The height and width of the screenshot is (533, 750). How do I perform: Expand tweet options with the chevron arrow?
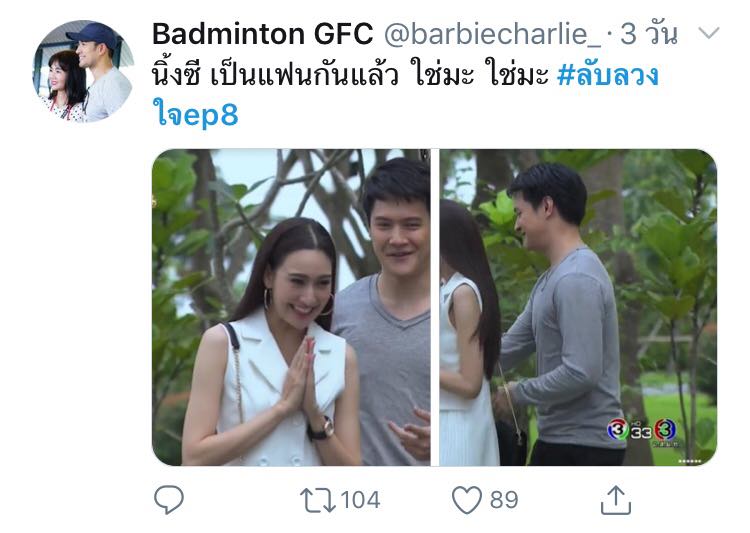pyautogui.click(x=709, y=33)
